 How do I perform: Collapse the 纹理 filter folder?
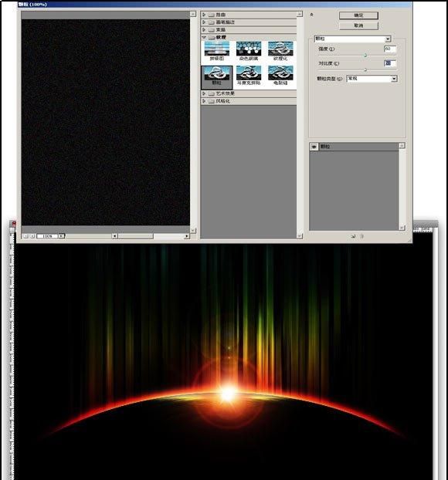click(x=204, y=37)
